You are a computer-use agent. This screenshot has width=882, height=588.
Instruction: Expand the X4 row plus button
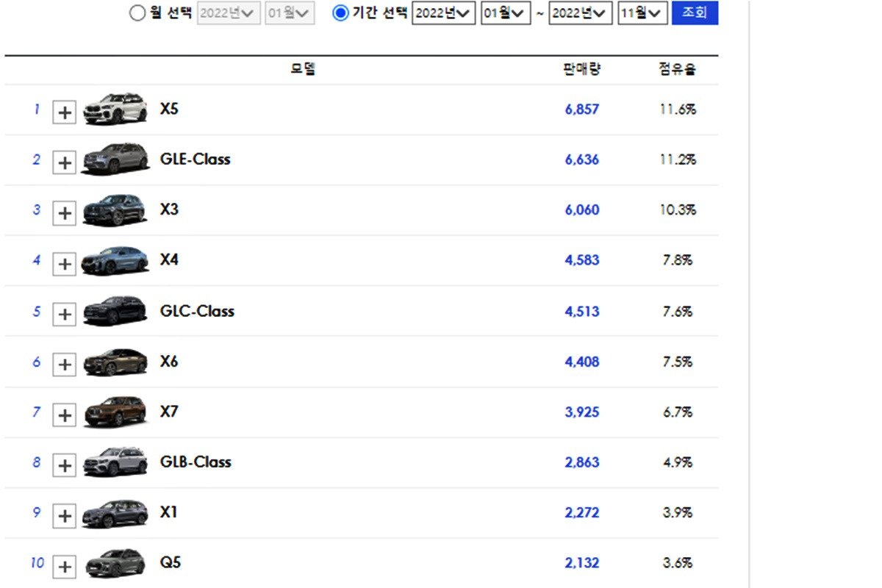[x=65, y=263]
